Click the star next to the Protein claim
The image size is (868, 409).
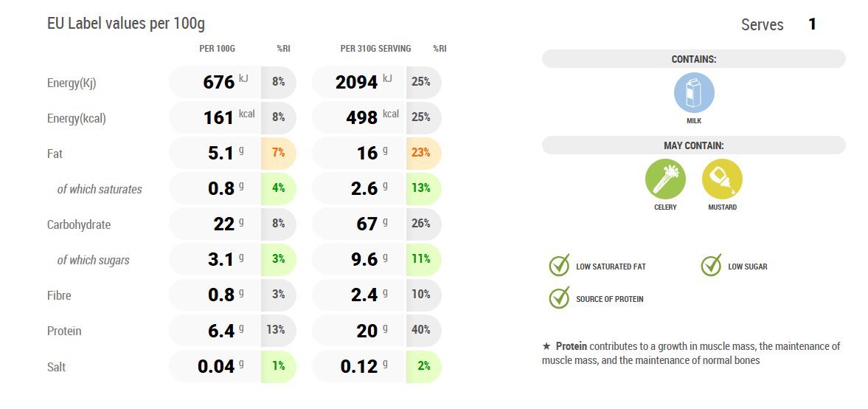tap(546, 346)
